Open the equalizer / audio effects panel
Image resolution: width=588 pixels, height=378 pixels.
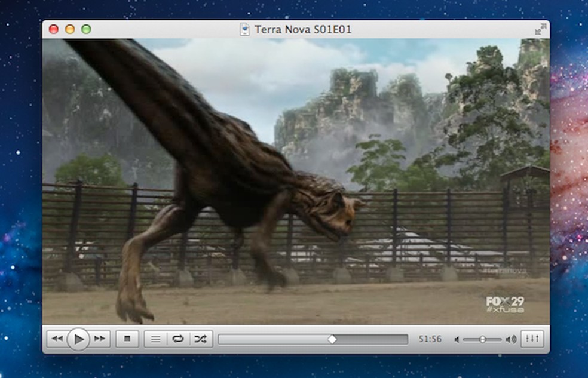pyautogui.click(x=531, y=339)
